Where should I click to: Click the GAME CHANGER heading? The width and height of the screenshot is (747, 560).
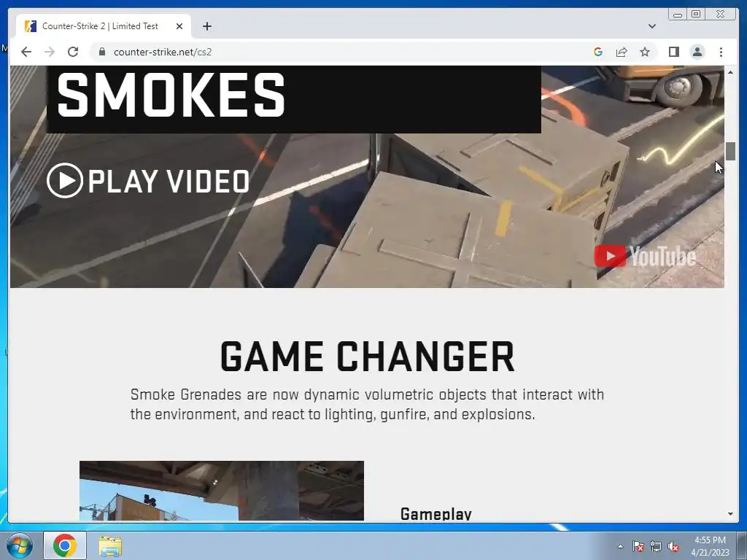[x=368, y=356]
